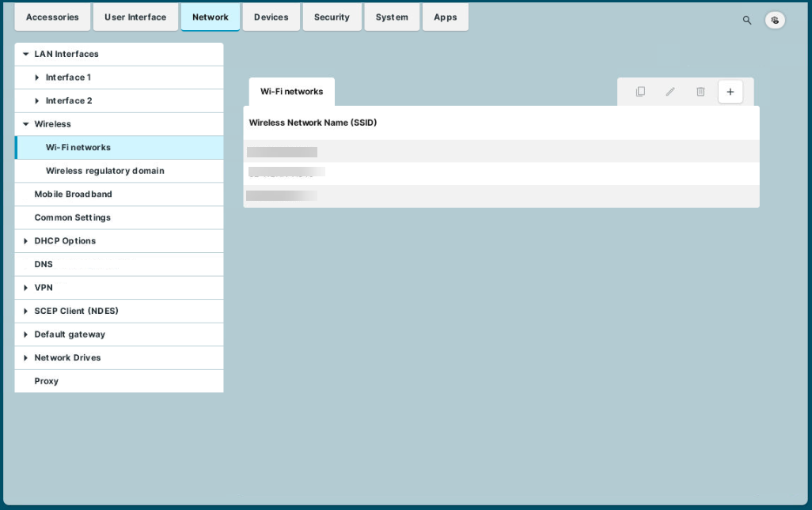
Task: Go to the Apps tab
Action: 445,17
